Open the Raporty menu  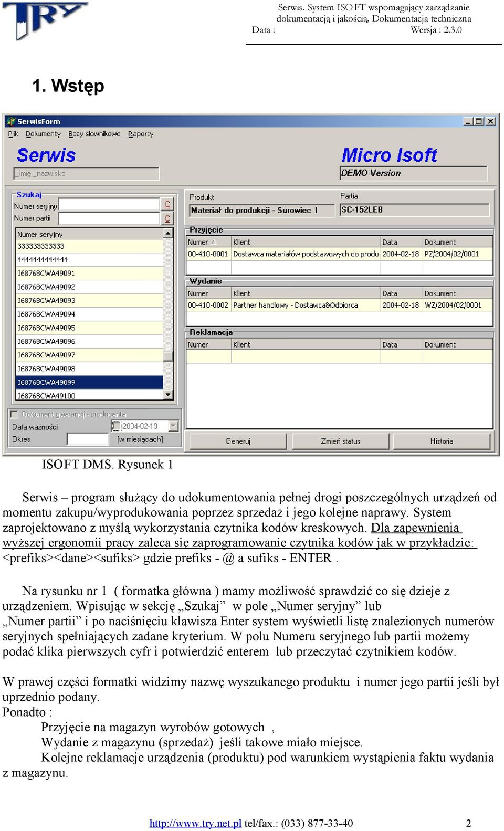click(x=141, y=134)
